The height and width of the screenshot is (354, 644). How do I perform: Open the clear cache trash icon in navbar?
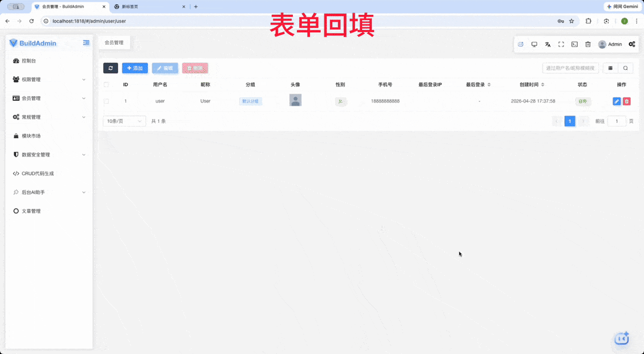[588, 44]
